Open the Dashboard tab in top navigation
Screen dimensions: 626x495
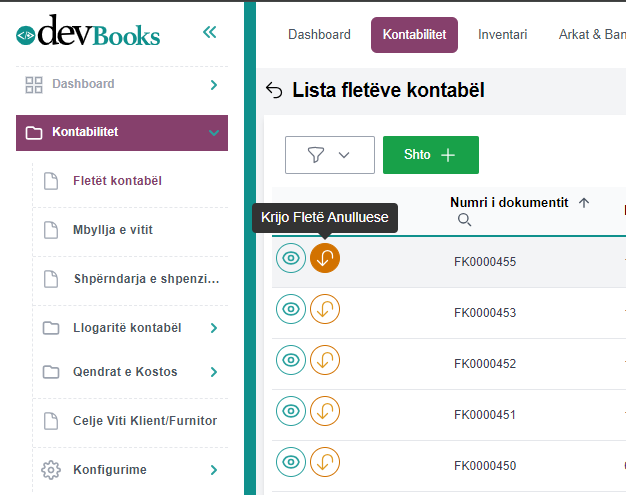pos(319,35)
